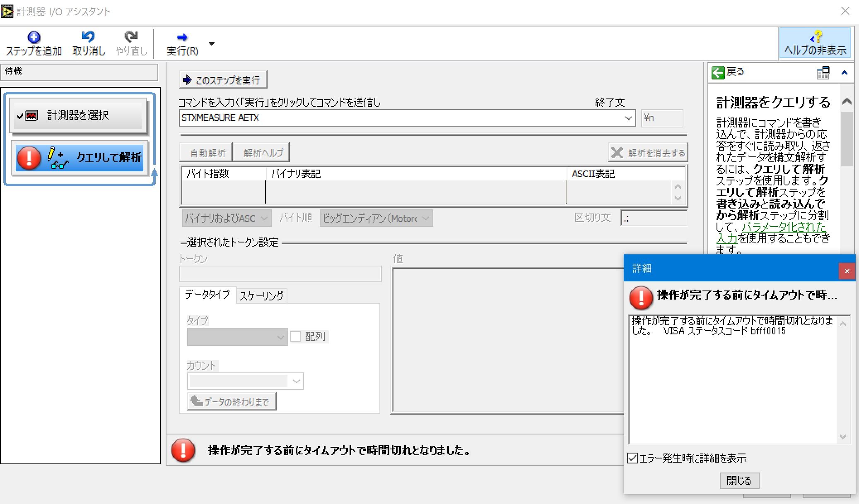The width and height of the screenshot is (859, 504).
Task: Click 詳細 text box scroll down arrow
Action: tap(843, 437)
